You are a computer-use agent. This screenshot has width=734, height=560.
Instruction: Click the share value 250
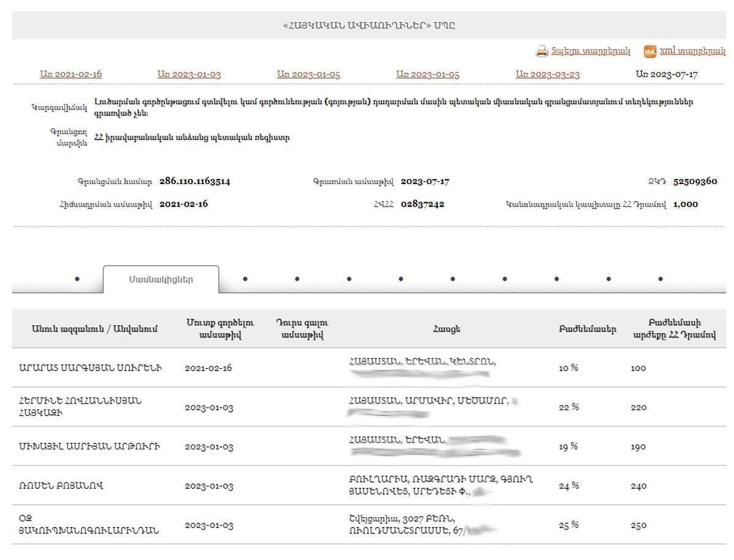click(x=639, y=525)
